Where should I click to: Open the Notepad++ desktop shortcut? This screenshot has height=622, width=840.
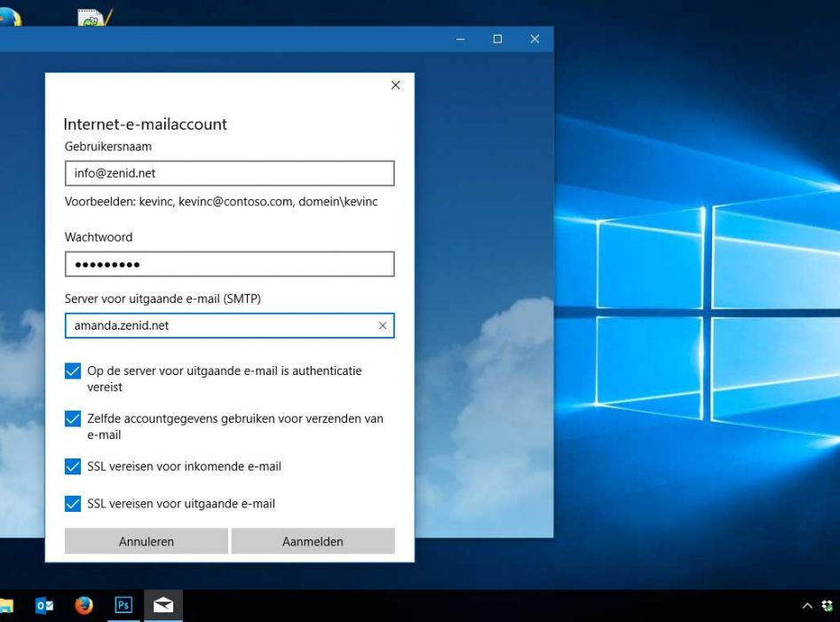tap(95, 17)
